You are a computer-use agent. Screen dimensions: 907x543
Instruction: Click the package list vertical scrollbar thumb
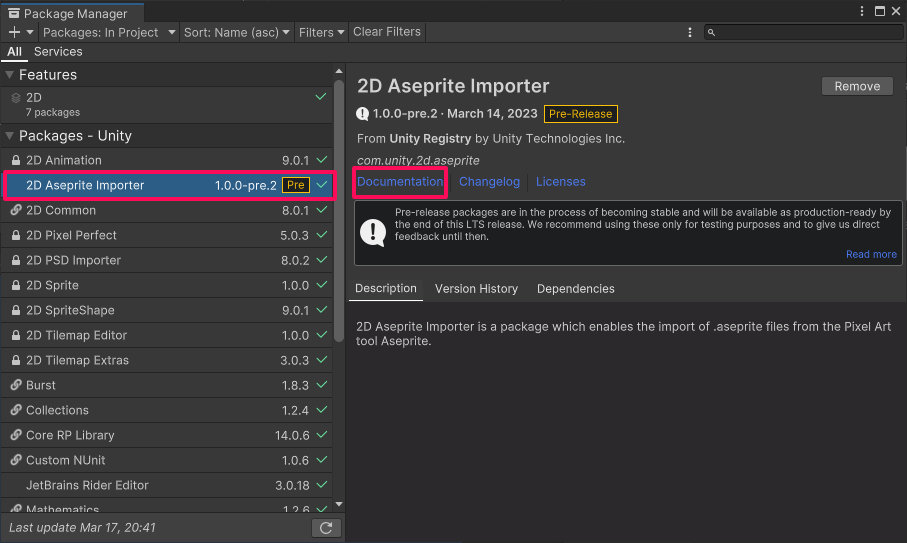pos(339,211)
